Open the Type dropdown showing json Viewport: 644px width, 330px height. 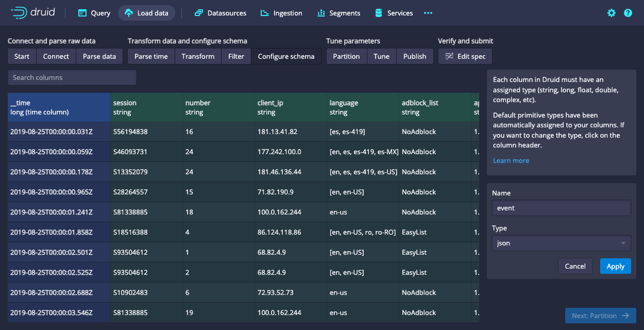point(561,243)
